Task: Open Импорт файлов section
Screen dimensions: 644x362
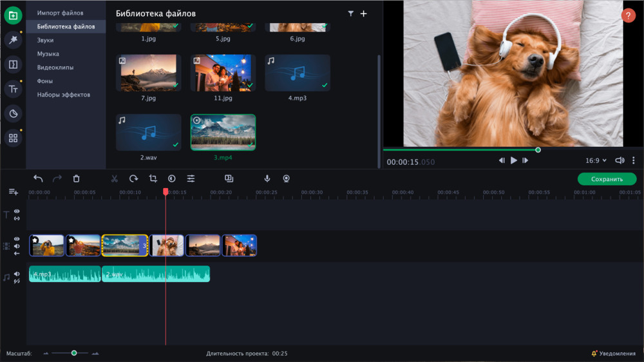Action: [x=60, y=13]
